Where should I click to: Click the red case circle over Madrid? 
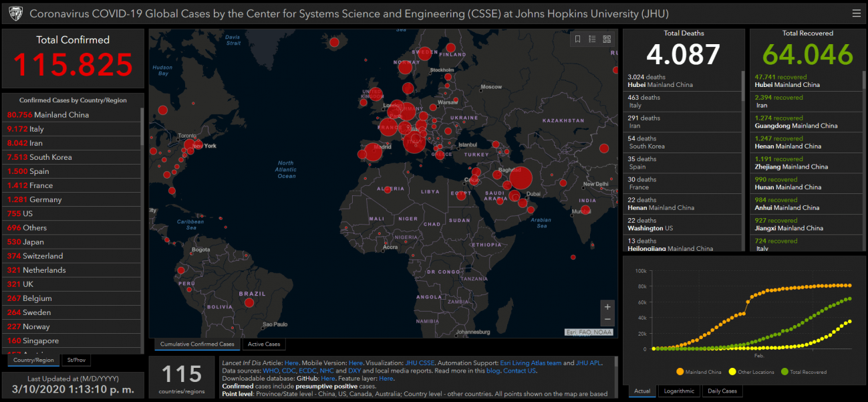373,153
